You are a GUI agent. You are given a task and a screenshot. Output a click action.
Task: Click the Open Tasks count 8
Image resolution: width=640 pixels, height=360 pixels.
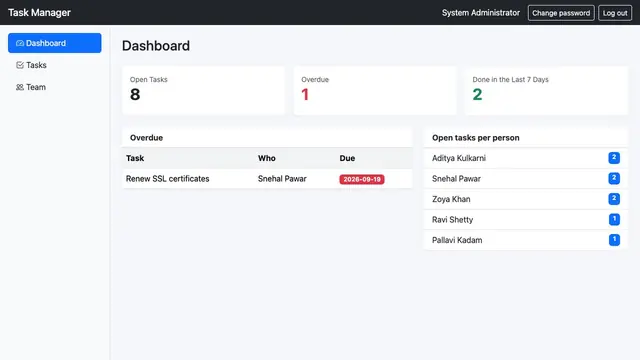135,95
